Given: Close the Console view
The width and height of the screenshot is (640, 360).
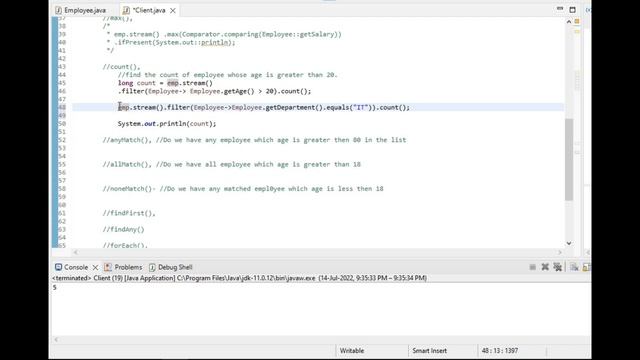Looking at the screenshot, I should click(x=95, y=267).
